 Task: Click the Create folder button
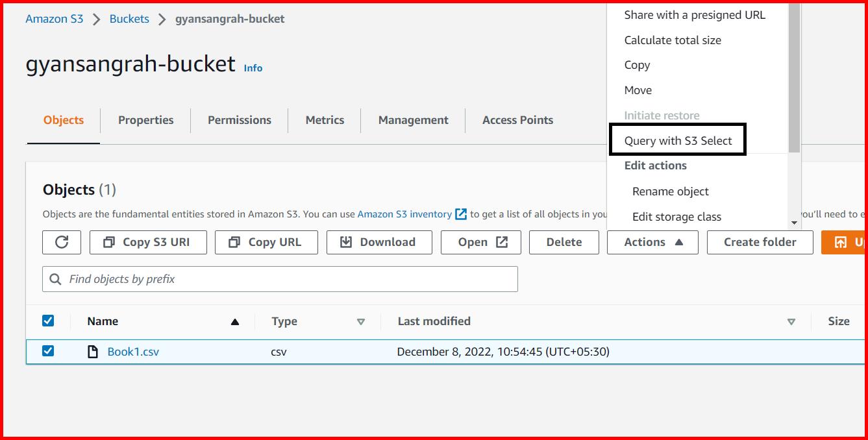click(760, 242)
